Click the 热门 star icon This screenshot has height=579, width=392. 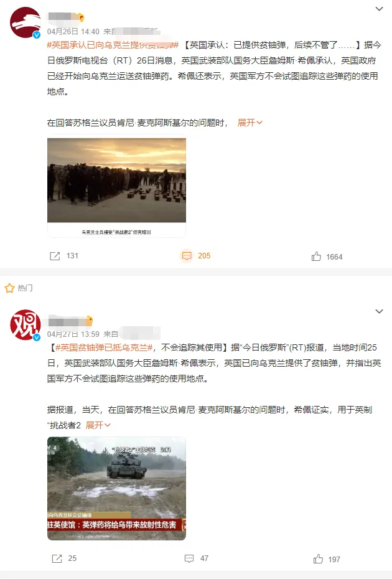click(x=9, y=288)
